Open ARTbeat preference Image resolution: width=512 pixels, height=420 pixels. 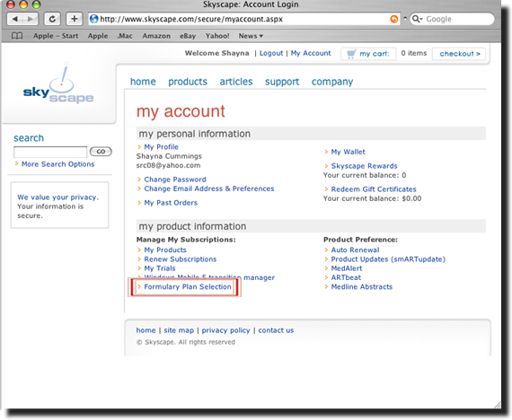(x=346, y=277)
